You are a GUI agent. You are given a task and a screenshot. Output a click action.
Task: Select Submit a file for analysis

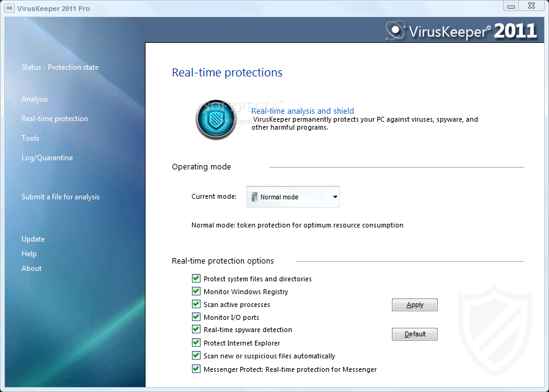click(x=61, y=197)
